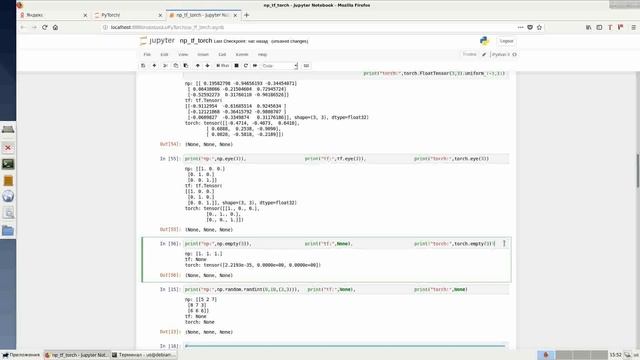Open the web browser globe icon in panel
This screenshot has width=640, height=360.
tap(8, 196)
